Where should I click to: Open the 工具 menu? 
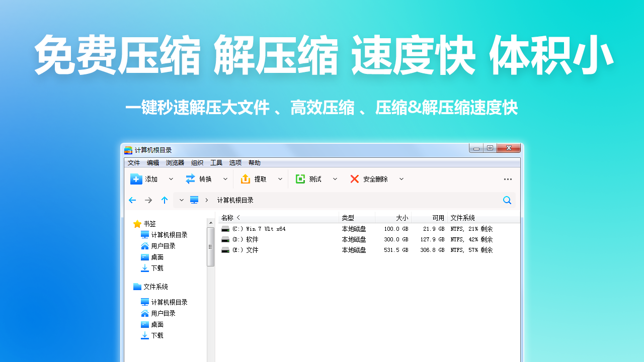(216, 162)
